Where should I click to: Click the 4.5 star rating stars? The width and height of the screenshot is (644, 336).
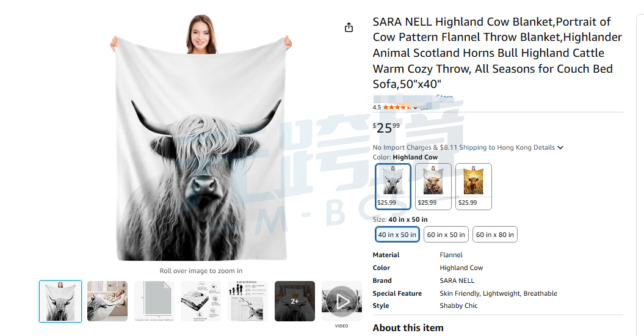pos(397,108)
